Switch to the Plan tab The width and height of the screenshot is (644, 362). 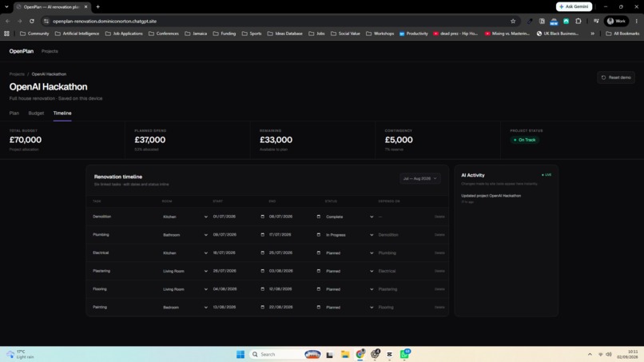pos(14,113)
